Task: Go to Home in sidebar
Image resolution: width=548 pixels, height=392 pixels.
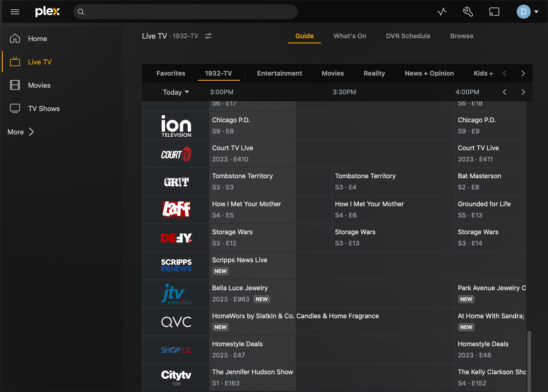Action: tap(37, 39)
